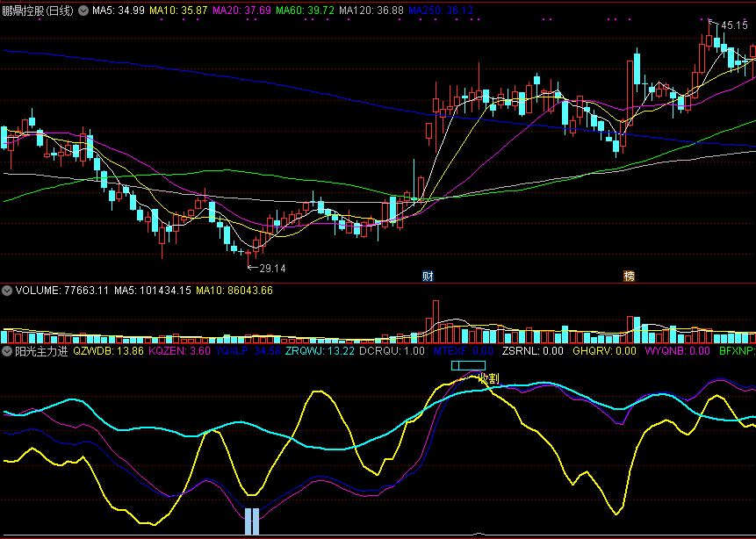Viewport: 756px width, 539px height.
Task: Open the 榜 ranking list marker
Action: pyautogui.click(x=630, y=277)
